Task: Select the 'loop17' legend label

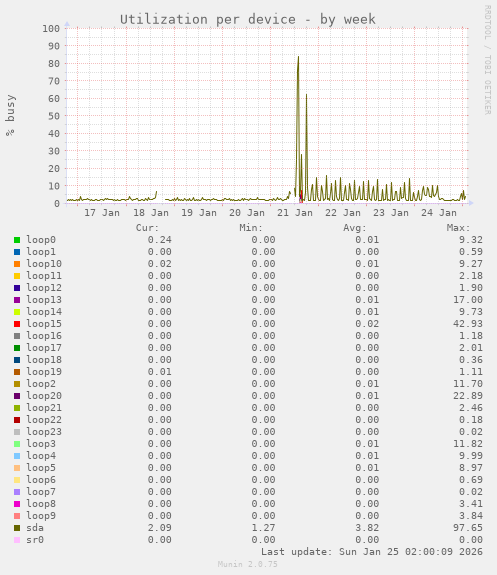Action: 44,348
